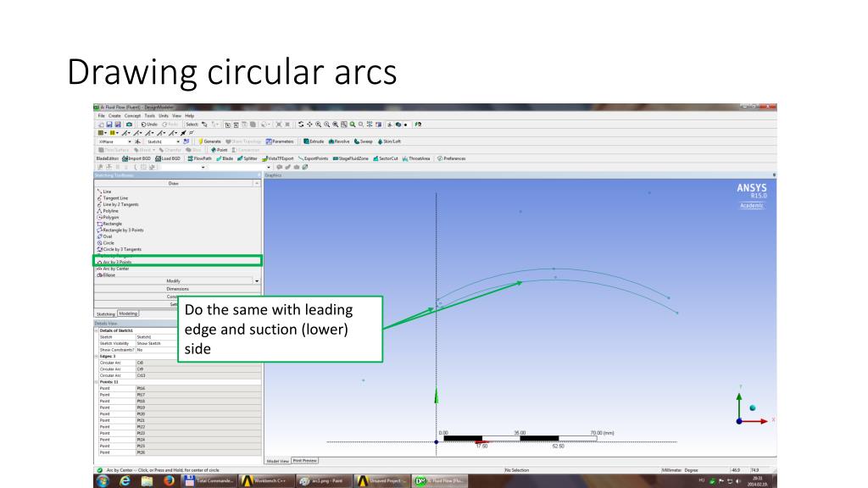
Task: Switch to the Print Preview tab
Action: pyautogui.click(x=304, y=461)
